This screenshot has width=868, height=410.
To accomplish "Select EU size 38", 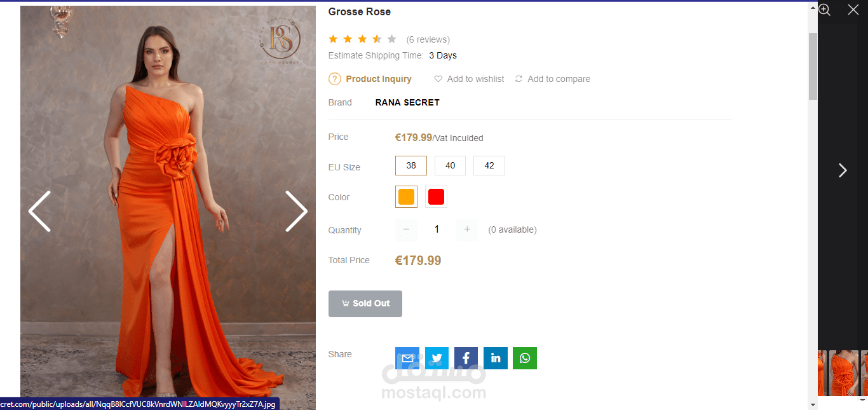I will point(411,166).
